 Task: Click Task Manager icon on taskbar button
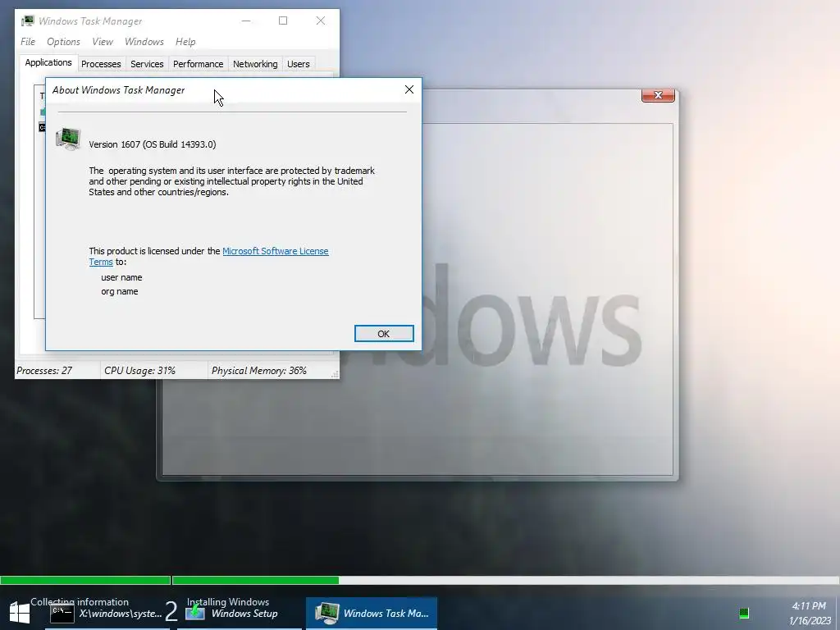coord(326,613)
